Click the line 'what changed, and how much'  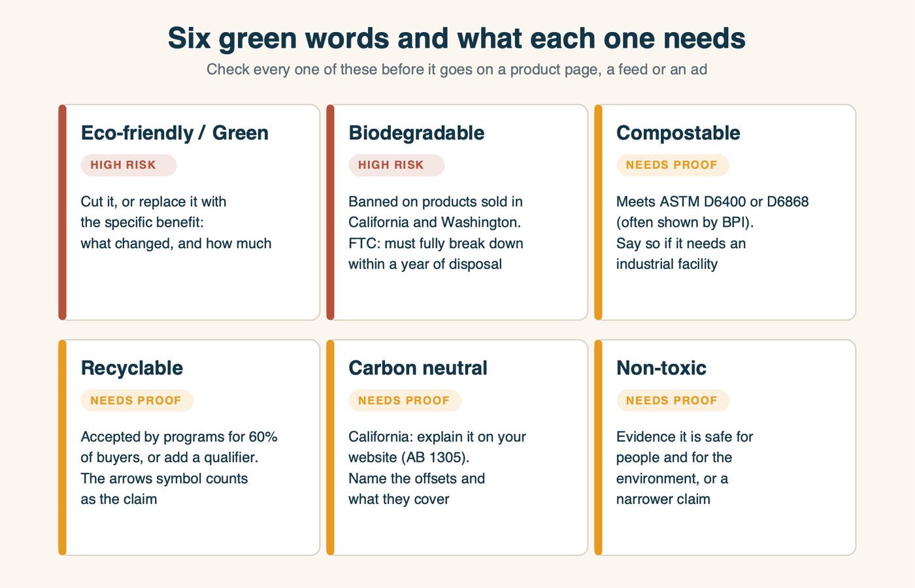point(176,244)
